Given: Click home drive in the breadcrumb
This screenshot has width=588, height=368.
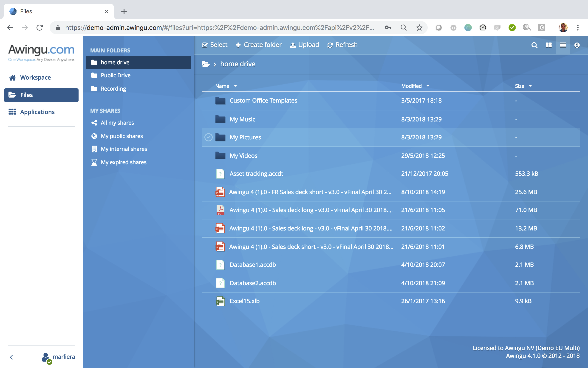Looking at the screenshot, I should tap(238, 64).
